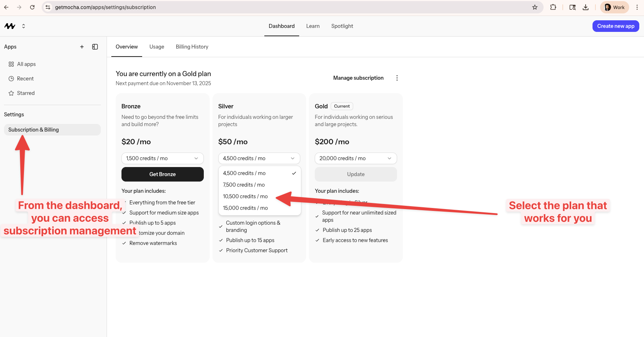View Recent apps via the clock icon
644x337 pixels.
pos(11,79)
